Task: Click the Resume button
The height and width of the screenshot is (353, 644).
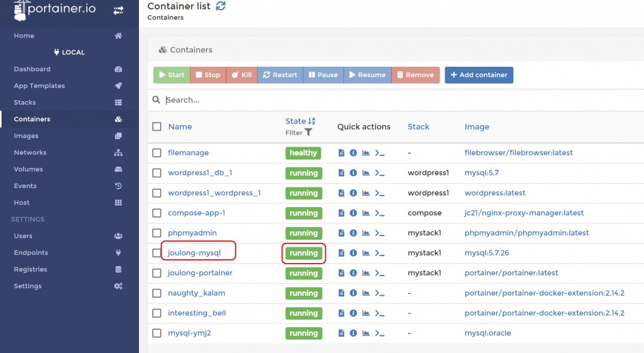Action: 367,75
